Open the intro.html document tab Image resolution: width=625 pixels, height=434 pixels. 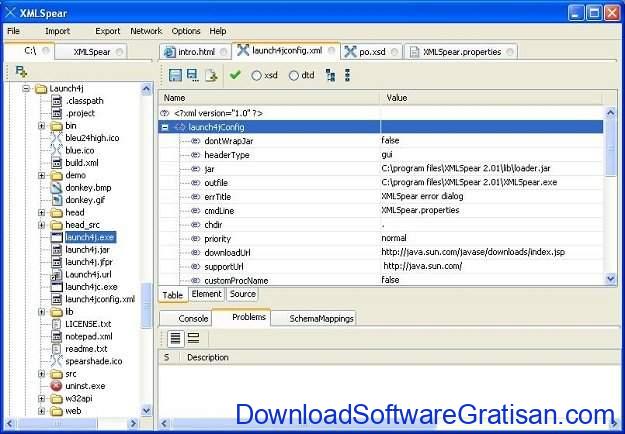coord(195,52)
